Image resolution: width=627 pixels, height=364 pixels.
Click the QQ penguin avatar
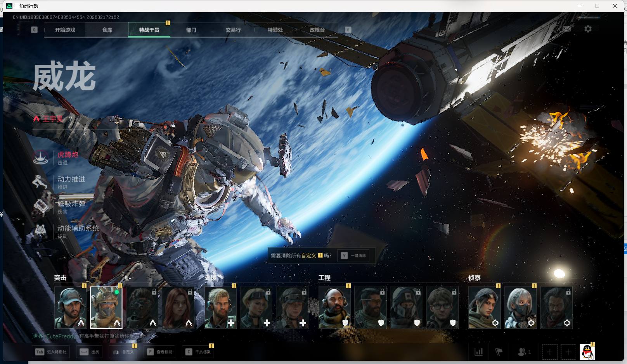pos(587,352)
